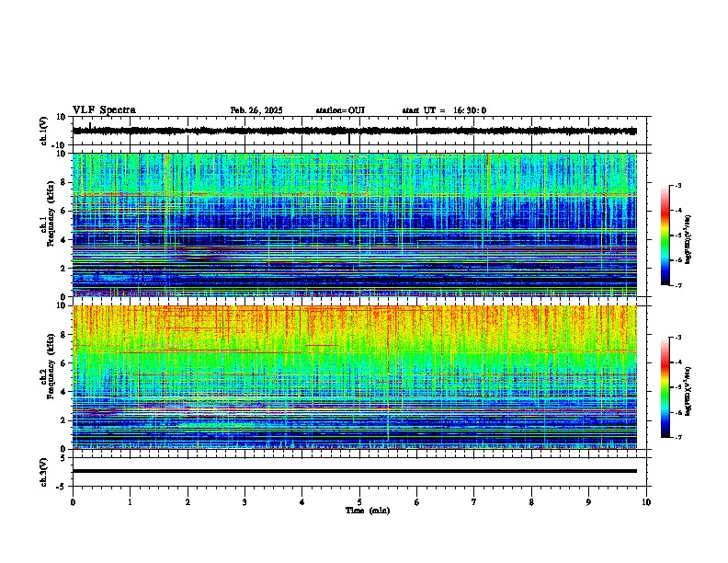Click the time axis tick label "1"

[x=130, y=502]
